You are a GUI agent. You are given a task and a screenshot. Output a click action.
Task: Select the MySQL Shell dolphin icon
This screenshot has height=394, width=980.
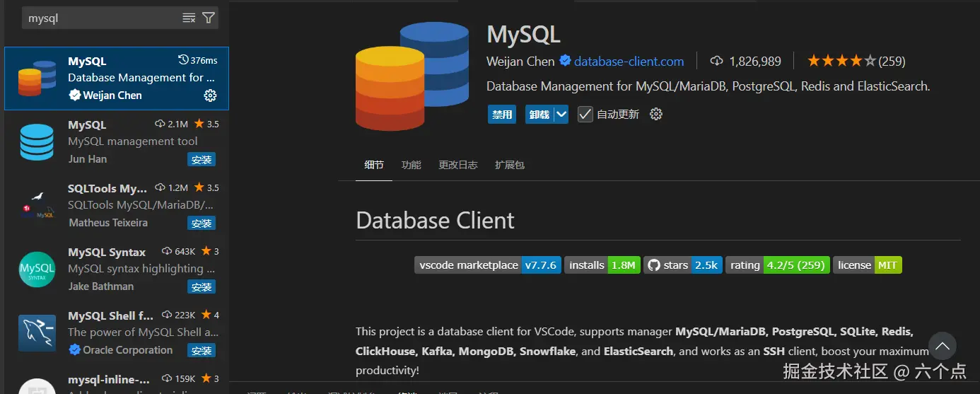pos(37,333)
